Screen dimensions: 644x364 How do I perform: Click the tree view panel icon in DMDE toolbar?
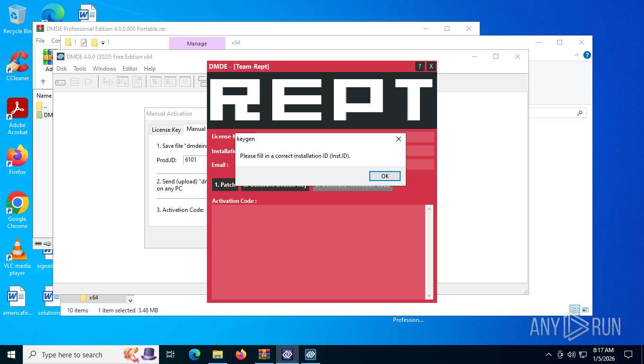click(156, 82)
